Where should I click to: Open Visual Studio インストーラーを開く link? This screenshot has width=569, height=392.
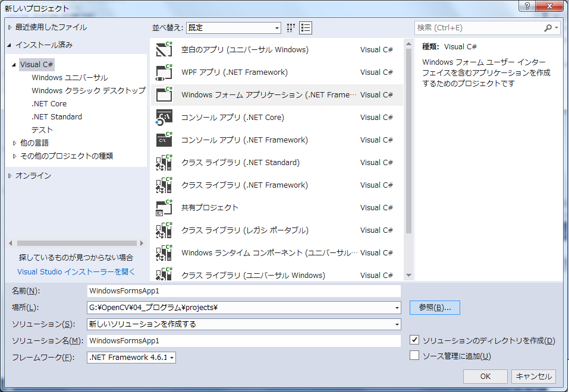(76, 271)
